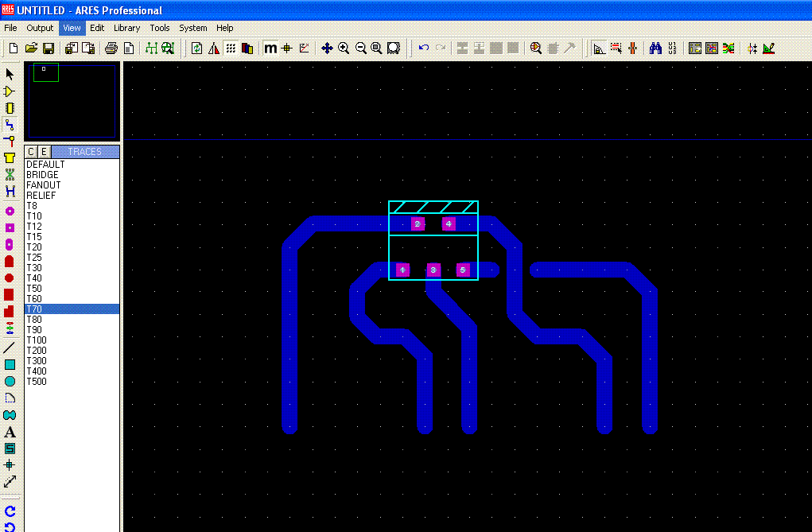Select the 2D text tool
The width and height of the screenshot is (812, 532).
(10, 432)
